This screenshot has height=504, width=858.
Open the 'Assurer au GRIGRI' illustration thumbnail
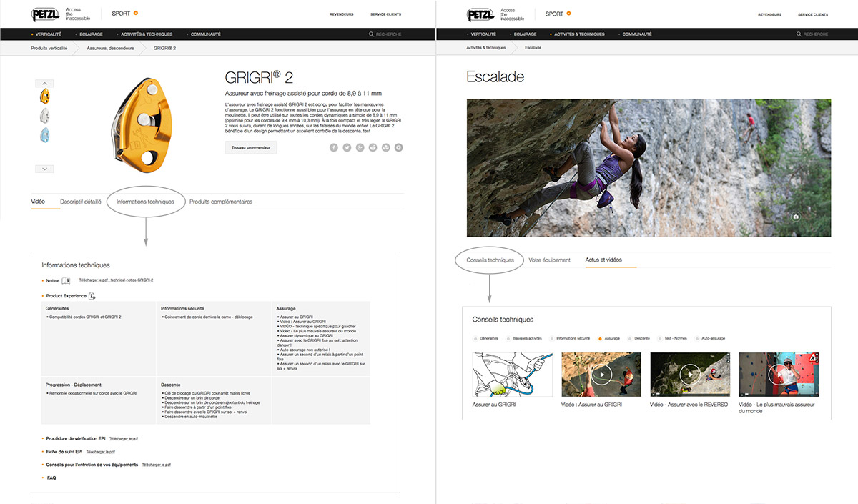pos(513,375)
